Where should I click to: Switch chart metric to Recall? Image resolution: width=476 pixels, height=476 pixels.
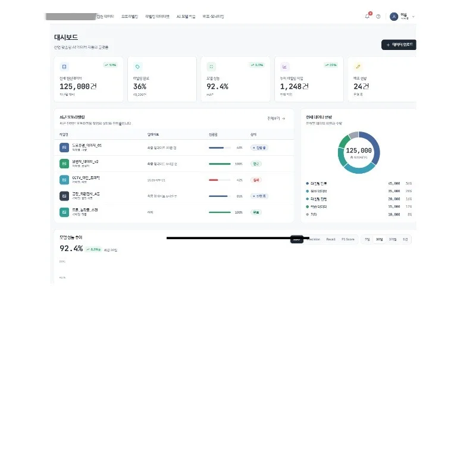point(331,239)
